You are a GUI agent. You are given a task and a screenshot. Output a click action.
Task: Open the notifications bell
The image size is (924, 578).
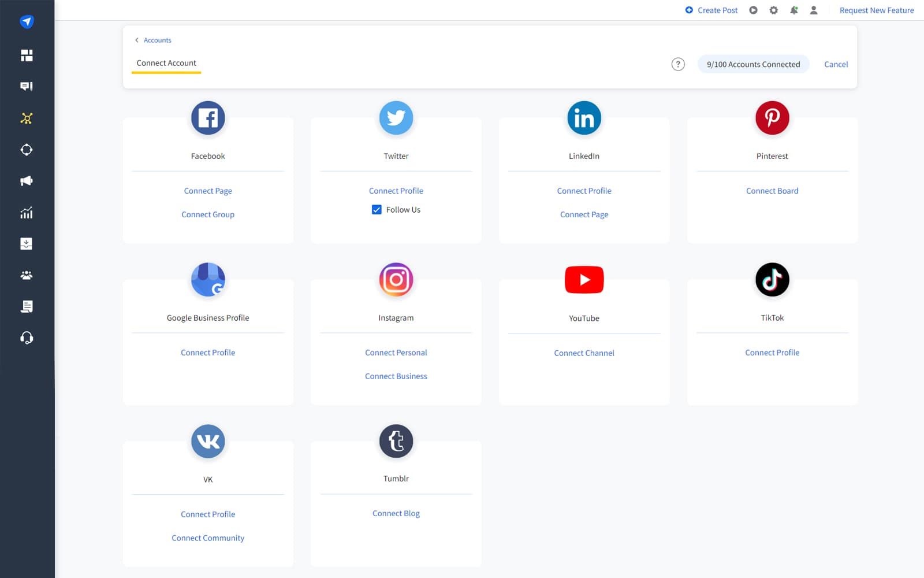794,10
